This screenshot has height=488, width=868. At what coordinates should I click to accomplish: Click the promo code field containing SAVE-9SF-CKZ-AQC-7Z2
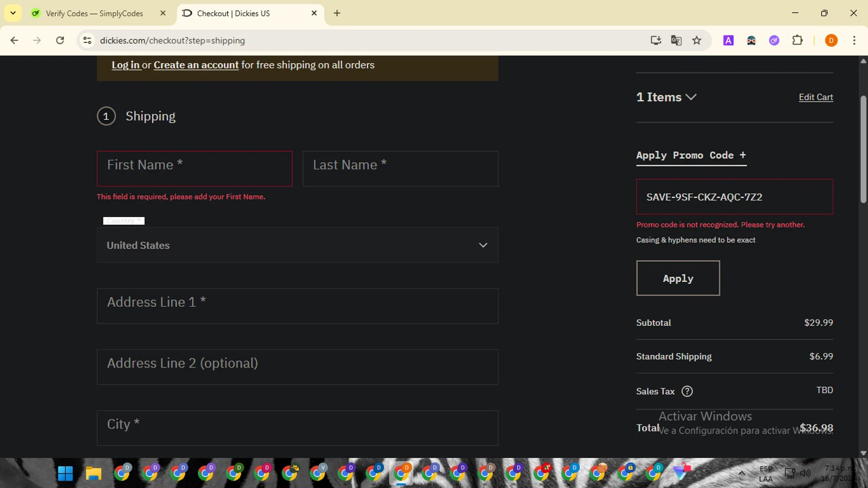[x=735, y=197]
